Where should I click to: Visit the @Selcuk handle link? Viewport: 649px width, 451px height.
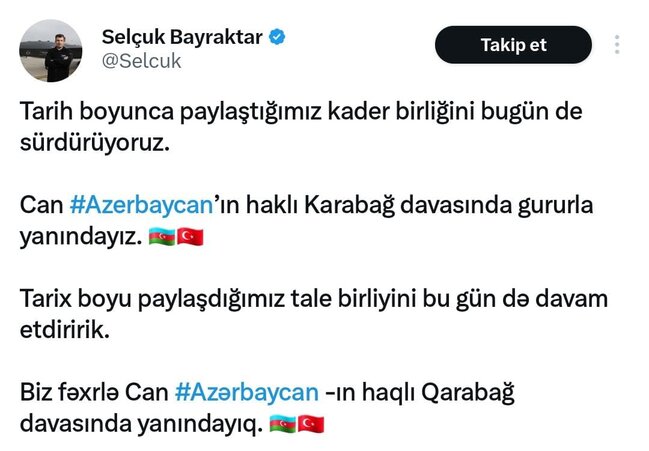[x=142, y=61]
